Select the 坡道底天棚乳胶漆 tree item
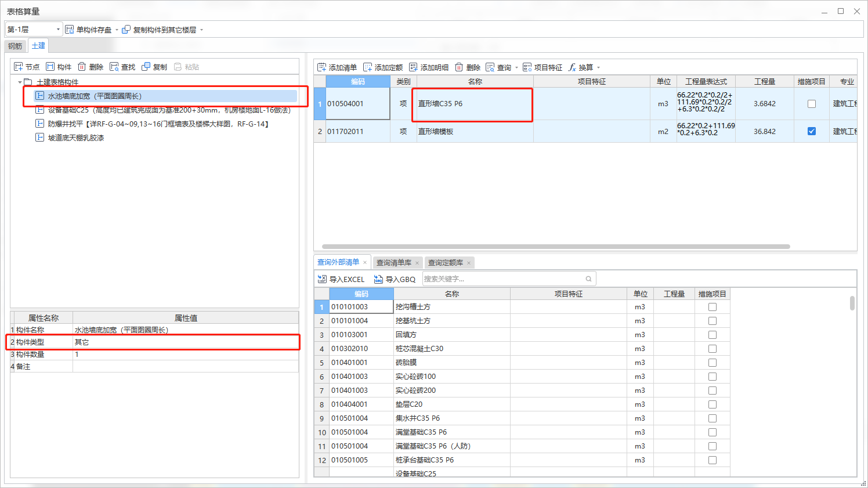 pyautogui.click(x=76, y=138)
